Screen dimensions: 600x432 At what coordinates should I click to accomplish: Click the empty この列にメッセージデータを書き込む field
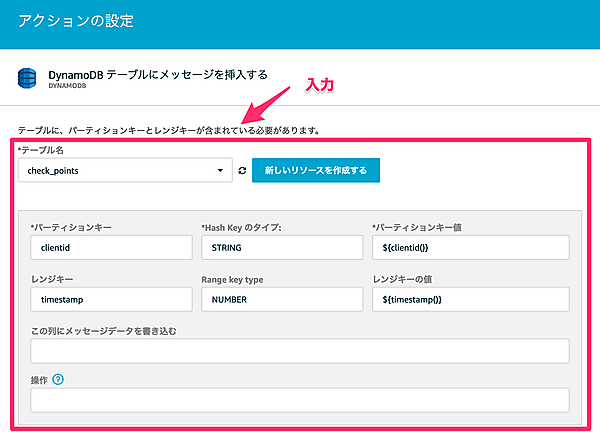pos(299,350)
